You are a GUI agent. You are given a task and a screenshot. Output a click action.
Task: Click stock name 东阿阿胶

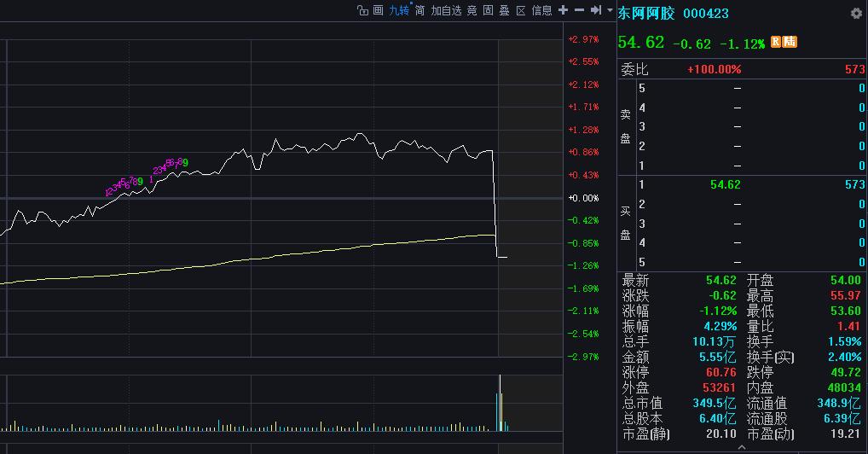coord(646,13)
